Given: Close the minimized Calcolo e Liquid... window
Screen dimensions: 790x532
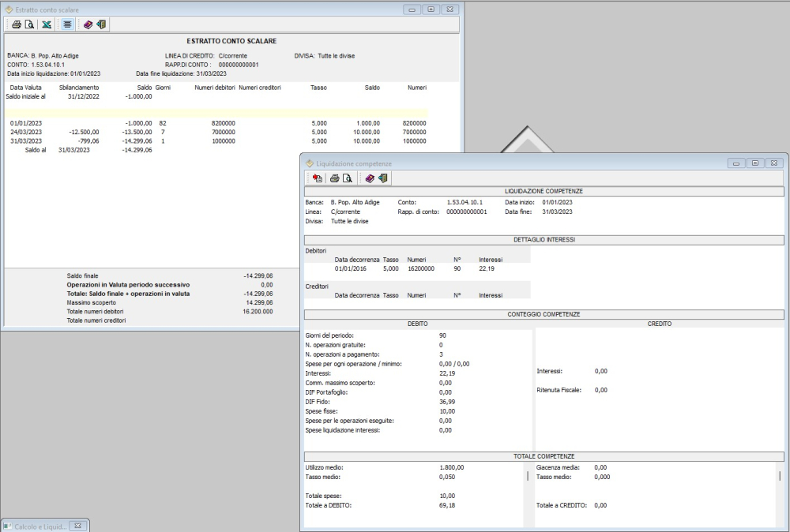Looking at the screenshot, I should (78, 526).
